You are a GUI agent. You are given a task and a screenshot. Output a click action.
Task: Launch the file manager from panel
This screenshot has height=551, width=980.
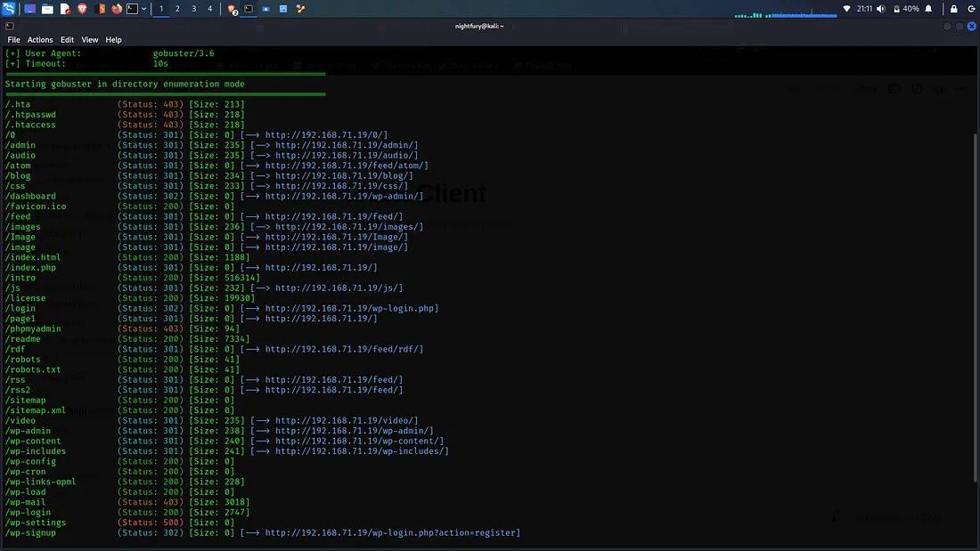tap(47, 9)
